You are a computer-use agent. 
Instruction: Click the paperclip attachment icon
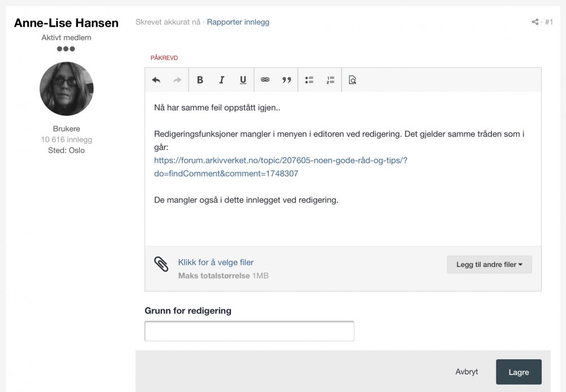161,264
